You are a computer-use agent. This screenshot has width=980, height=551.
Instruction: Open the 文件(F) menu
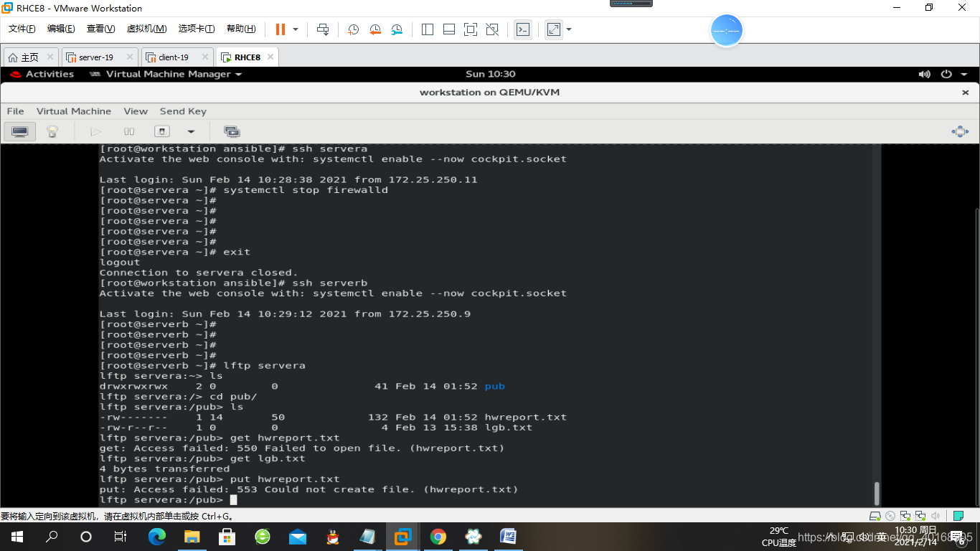tap(22, 29)
